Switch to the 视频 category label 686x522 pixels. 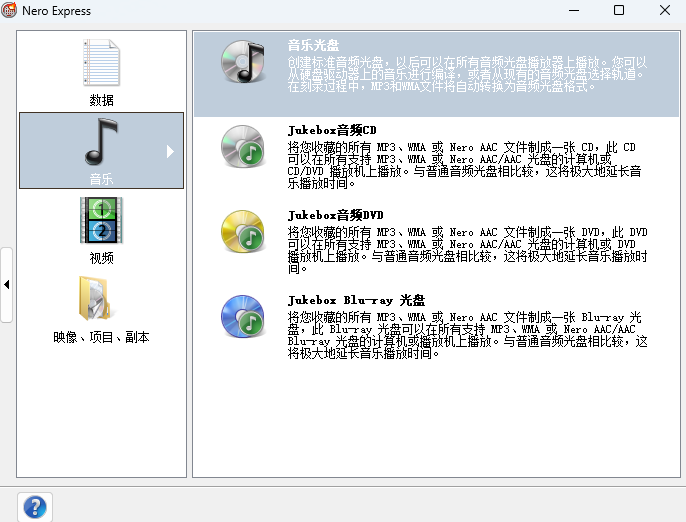pos(101,258)
